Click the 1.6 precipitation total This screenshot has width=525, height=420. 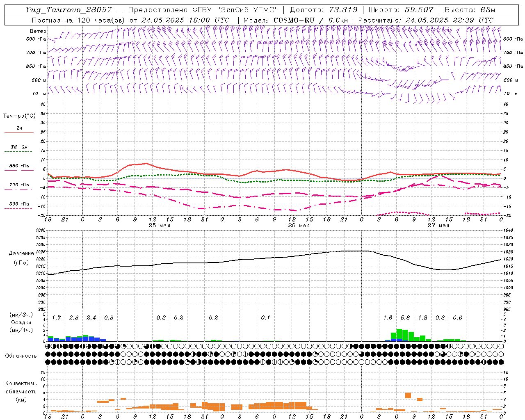[388, 317]
